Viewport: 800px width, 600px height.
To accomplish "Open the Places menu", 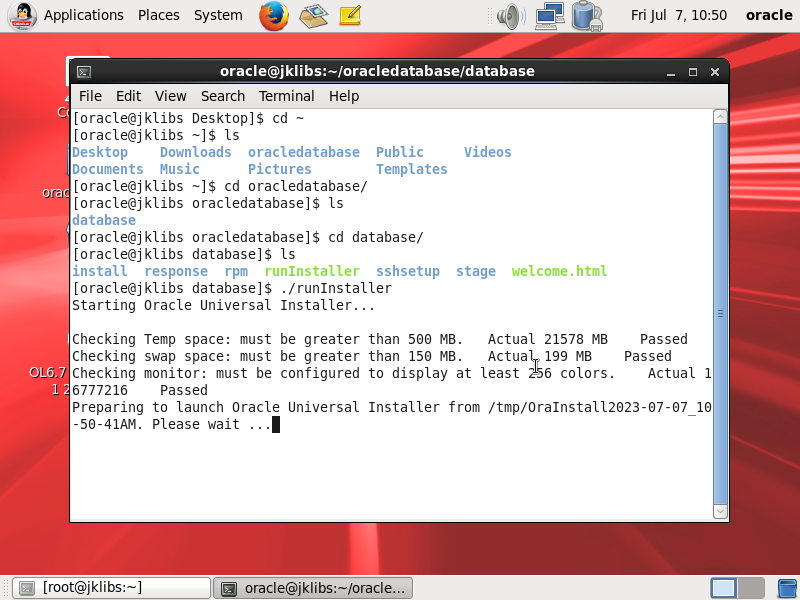I will tap(159, 15).
